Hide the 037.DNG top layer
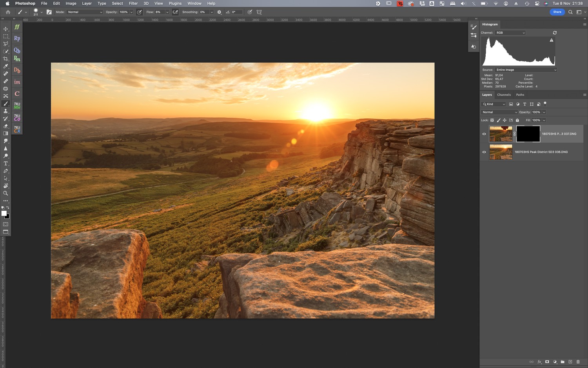The width and height of the screenshot is (588, 368). tap(484, 134)
